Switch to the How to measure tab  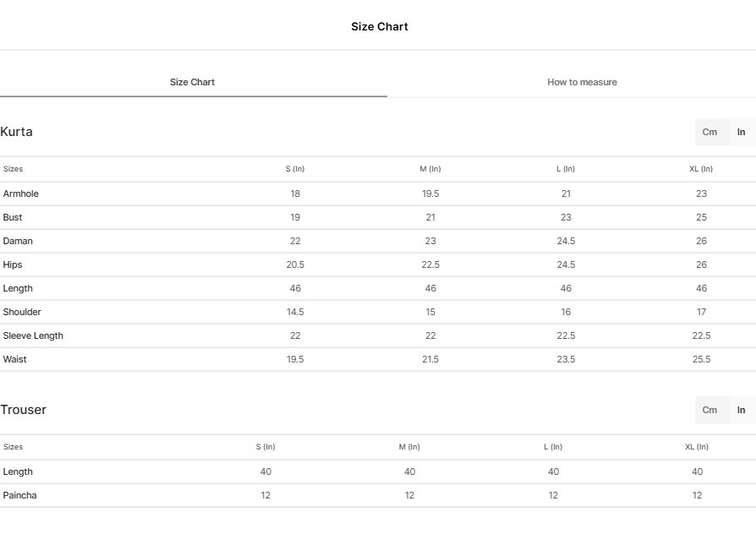pyautogui.click(x=582, y=82)
